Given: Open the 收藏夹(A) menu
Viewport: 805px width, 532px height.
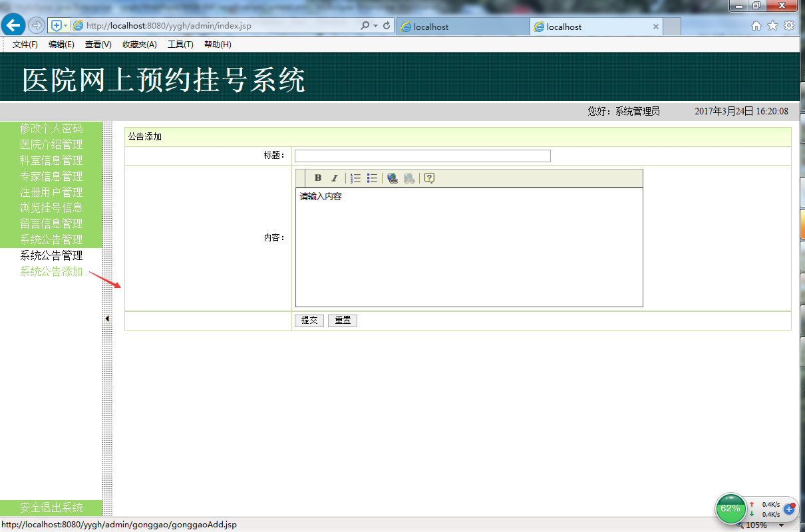Looking at the screenshot, I should (x=140, y=45).
